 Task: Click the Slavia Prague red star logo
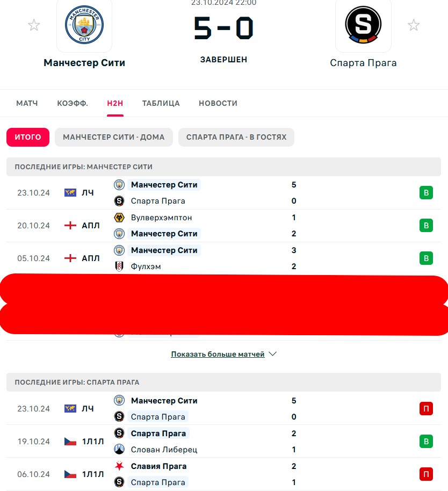[x=119, y=466]
